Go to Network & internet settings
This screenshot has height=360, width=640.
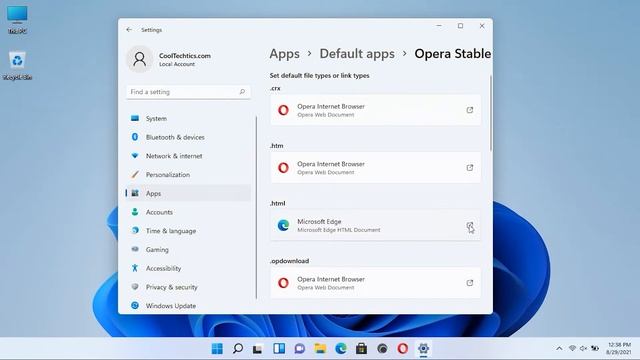point(188,156)
